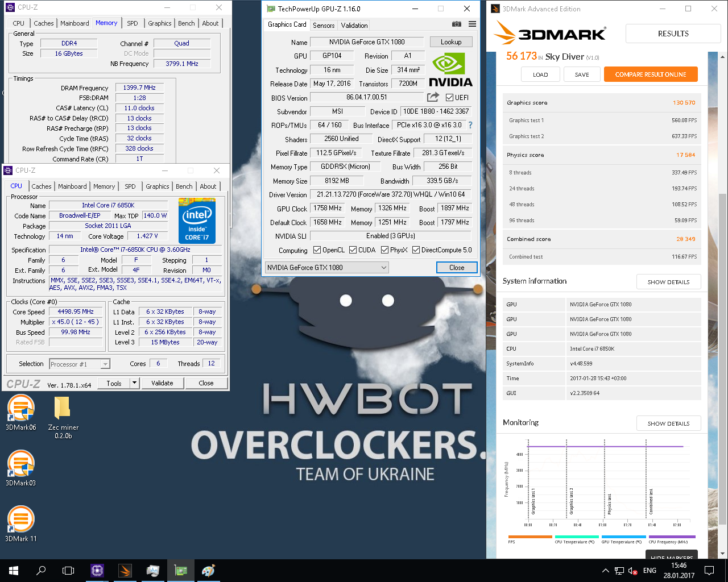The height and width of the screenshot is (582, 728).
Task: Open the SPD tab in front CPU-Z window
Action: coord(130,186)
